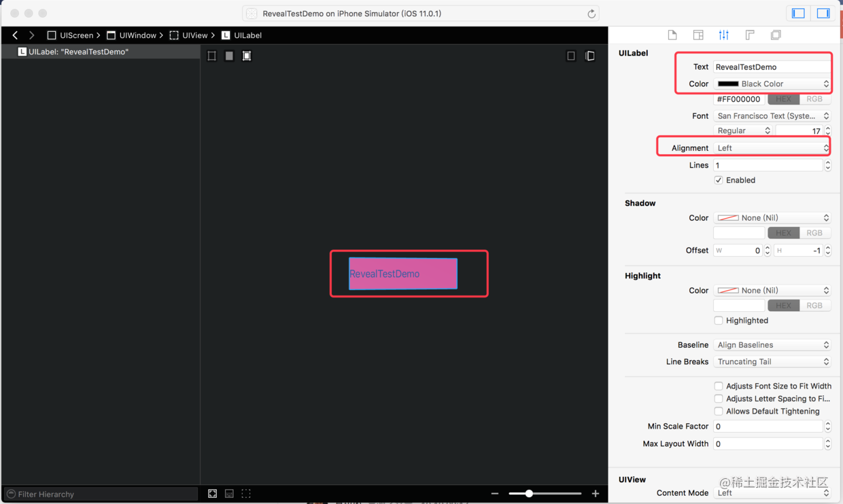Open the first inspector tab with the document icon
Viewport: 843px width, 504px height.
click(x=672, y=35)
